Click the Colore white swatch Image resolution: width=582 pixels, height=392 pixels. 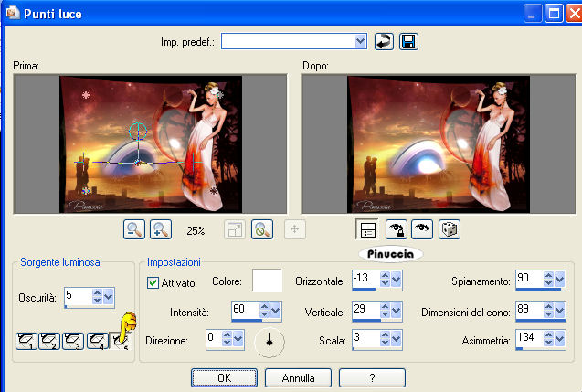coord(267,281)
